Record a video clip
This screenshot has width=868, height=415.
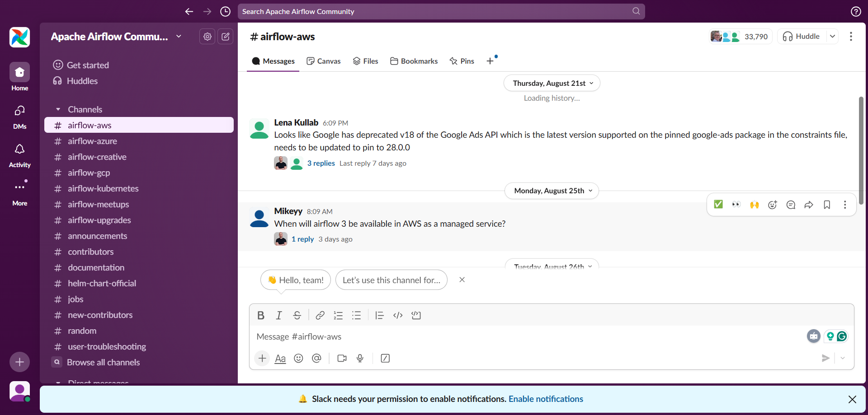tap(342, 358)
